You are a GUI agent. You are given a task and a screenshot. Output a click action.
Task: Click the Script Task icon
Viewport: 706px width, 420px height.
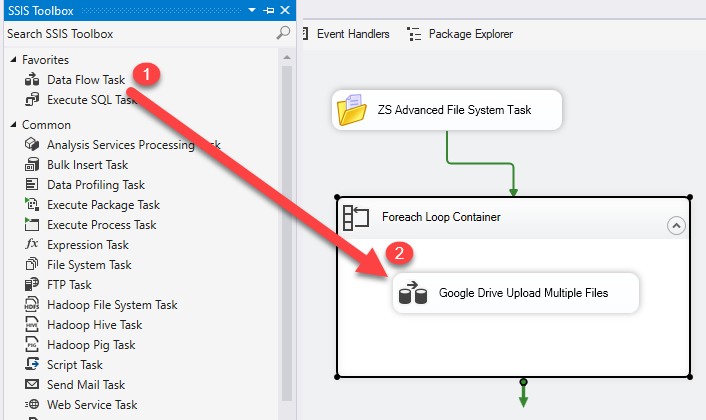click(31, 365)
